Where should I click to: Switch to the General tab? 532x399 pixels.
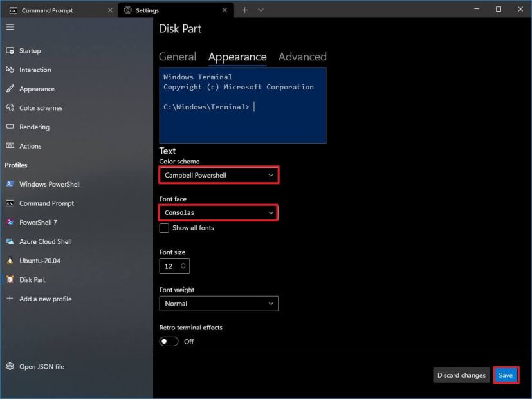click(178, 57)
